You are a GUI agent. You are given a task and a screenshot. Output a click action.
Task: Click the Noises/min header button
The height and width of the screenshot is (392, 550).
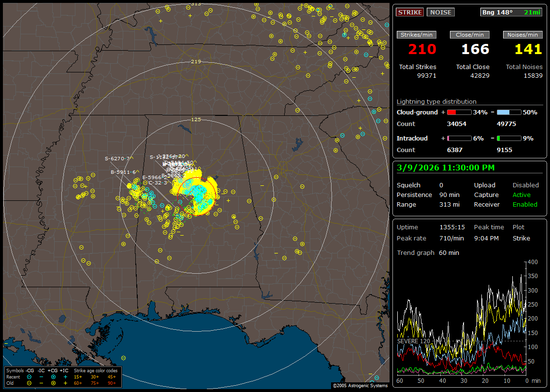click(522, 35)
